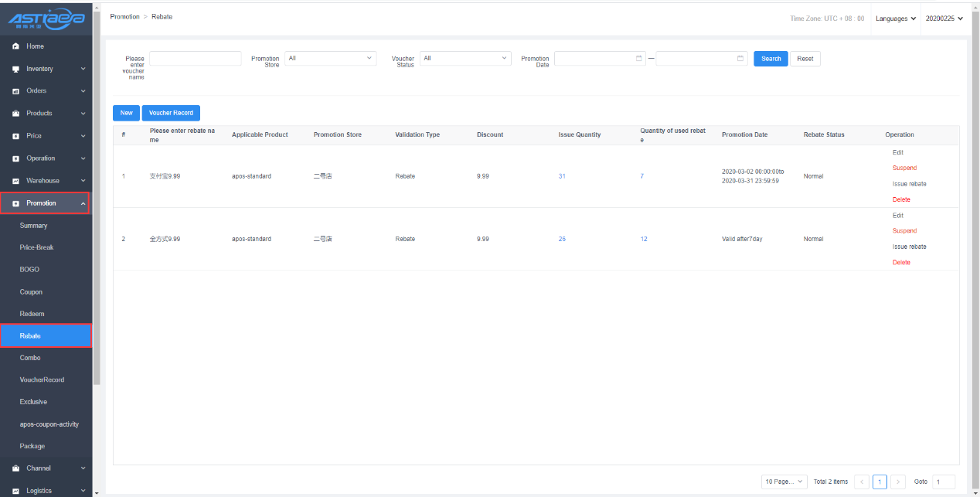
Task: Open the Languages dropdown
Action: point(896,19)
